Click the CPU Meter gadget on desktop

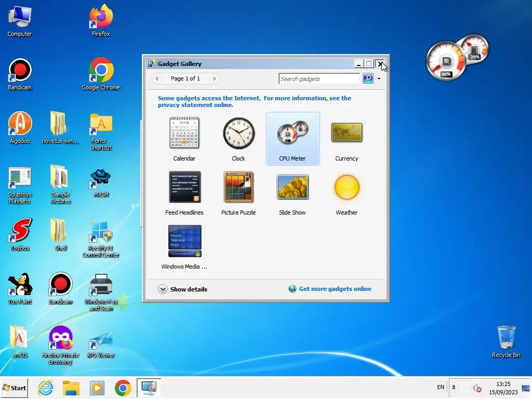click(457, 57)
